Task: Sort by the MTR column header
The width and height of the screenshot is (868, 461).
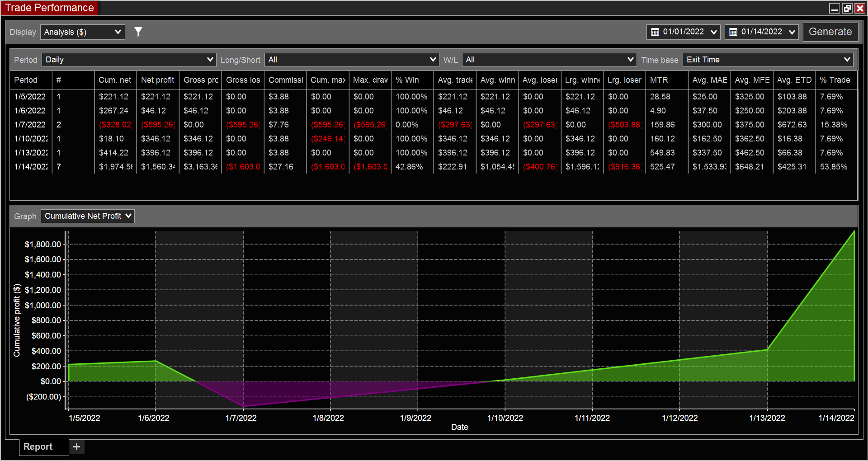Action: (667, 80)
